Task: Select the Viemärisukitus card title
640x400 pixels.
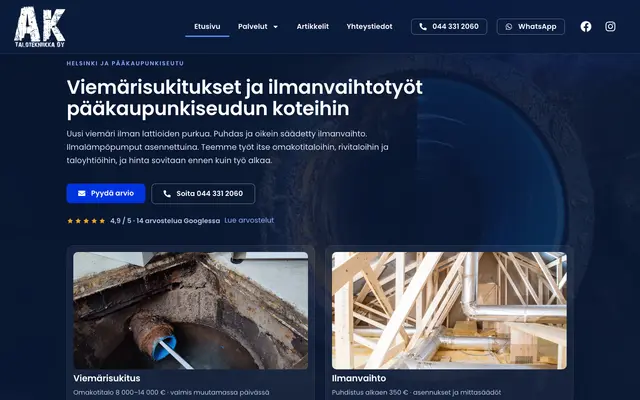Action: (107, 378)
